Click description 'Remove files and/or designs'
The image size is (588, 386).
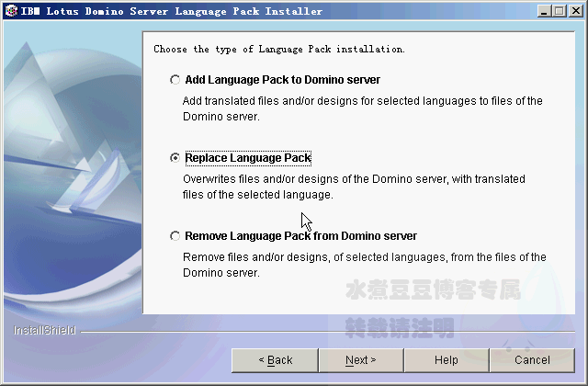tap(365, 265)
